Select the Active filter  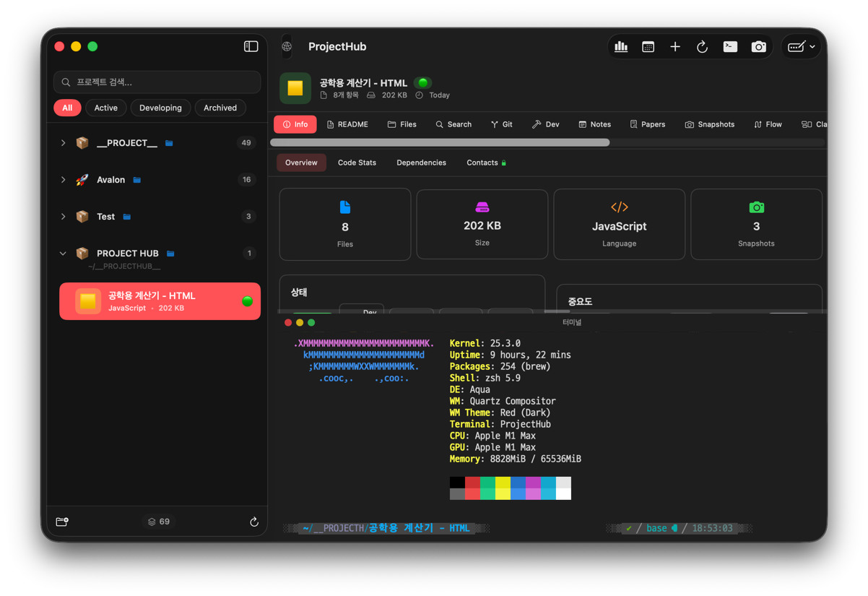coord(105,108)
